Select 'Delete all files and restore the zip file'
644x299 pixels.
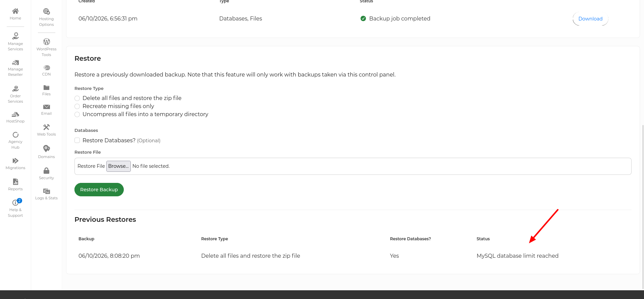click(77, 98)
